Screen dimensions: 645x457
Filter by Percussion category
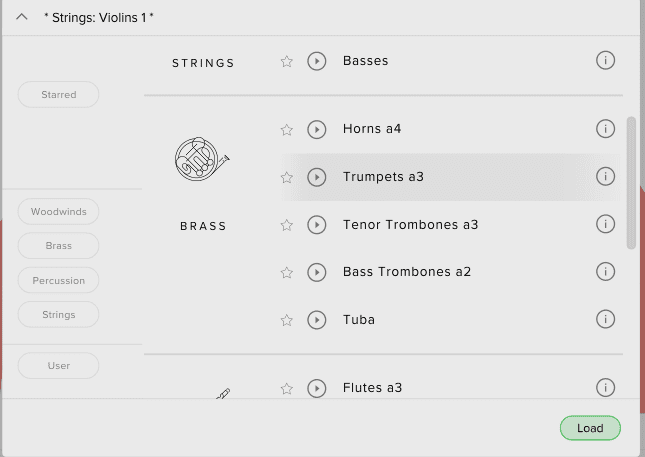coord(59,280)
